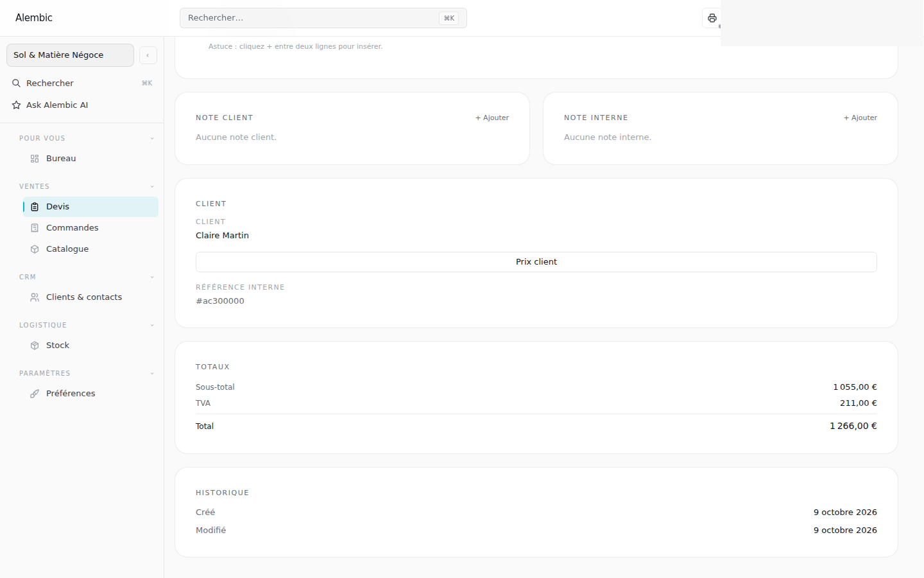The height and width of the screenshot is (578, 924).
Task: Click the Modifié date 9 octobre 2026
Action: coord(845,530)
